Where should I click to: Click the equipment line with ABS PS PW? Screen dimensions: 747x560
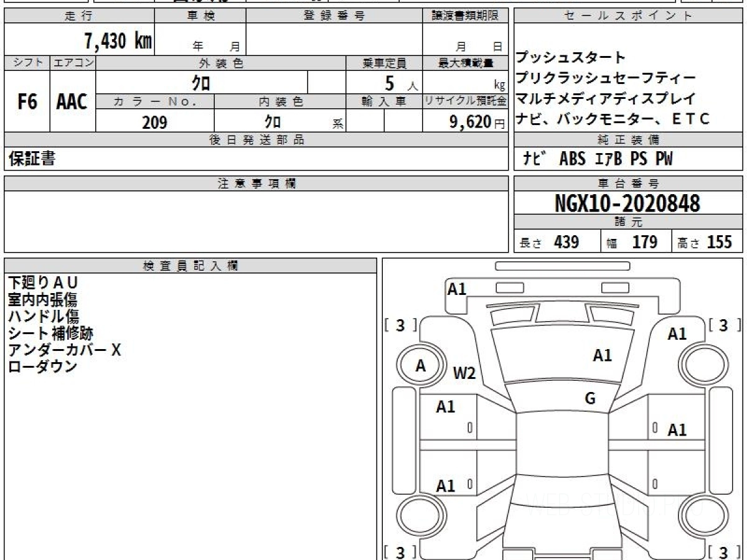click(x=598, y=159)
